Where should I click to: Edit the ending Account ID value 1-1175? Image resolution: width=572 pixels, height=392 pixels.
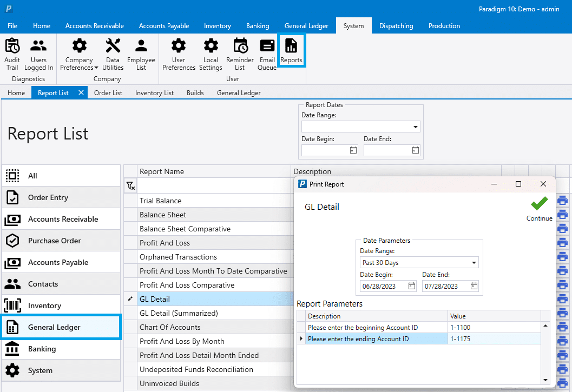coord(494,339)
